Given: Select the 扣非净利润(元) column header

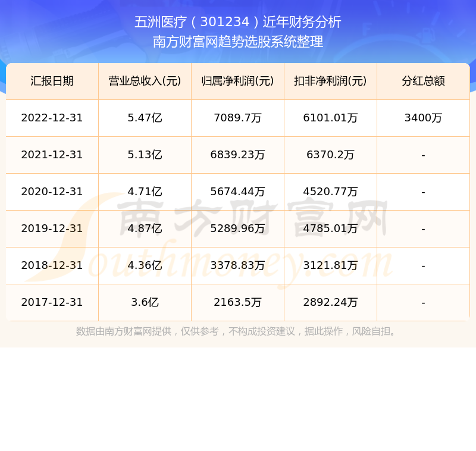Looking at the screenshot, I should (330, 81).
